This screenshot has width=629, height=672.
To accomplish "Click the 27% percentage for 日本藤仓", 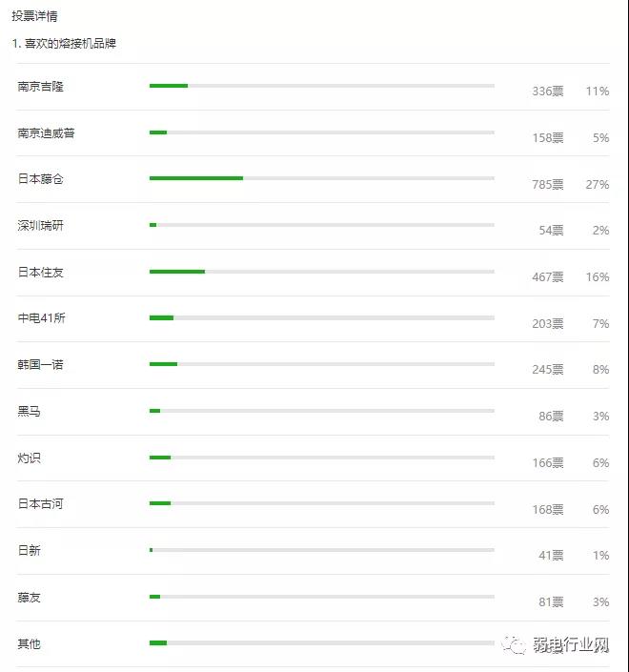I will click(x=598, y=185).
